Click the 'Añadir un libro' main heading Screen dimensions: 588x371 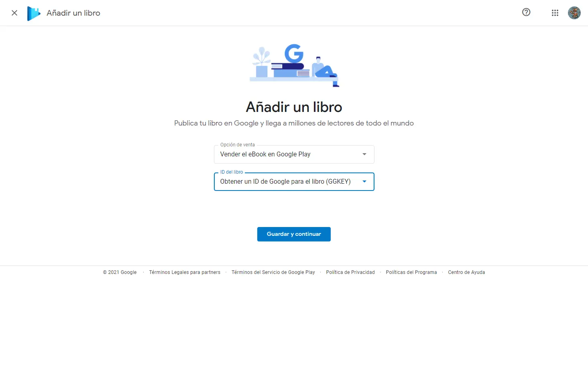pos(294,107)
